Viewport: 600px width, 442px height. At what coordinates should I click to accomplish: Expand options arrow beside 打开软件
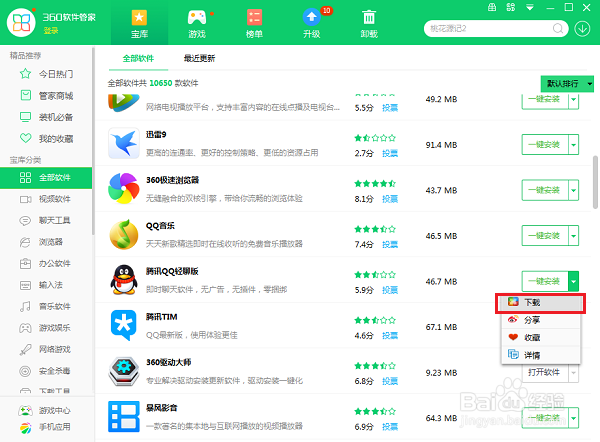(574, 372)
